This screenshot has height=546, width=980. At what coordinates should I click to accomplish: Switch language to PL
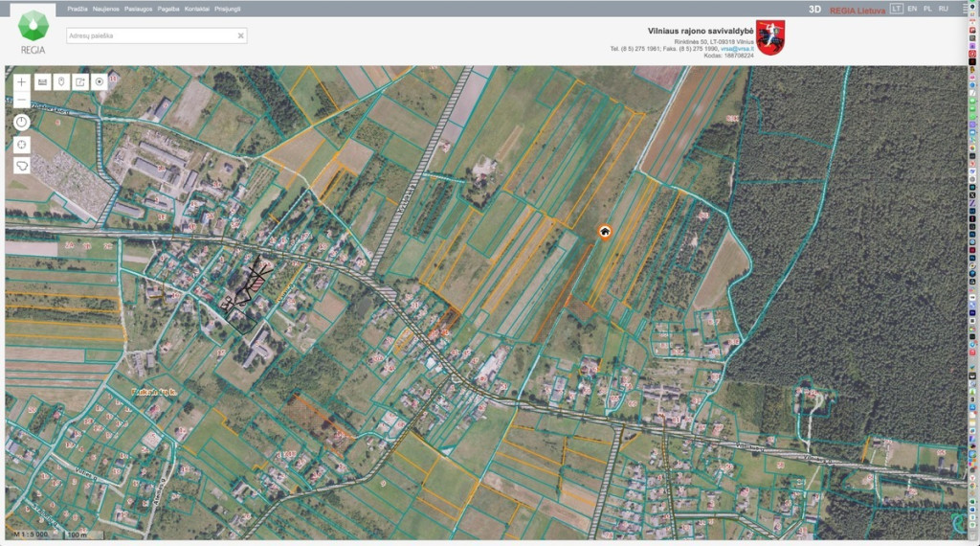point(927,9)
